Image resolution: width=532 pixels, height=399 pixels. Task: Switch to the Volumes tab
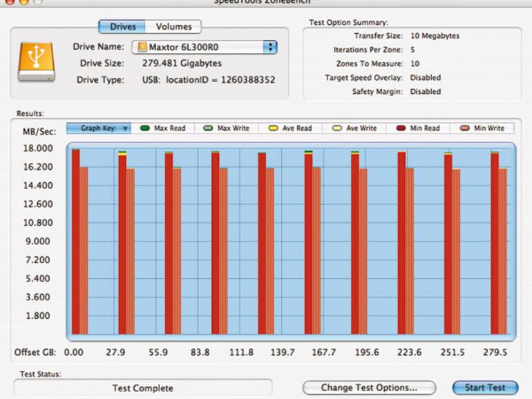click(173, 26)
